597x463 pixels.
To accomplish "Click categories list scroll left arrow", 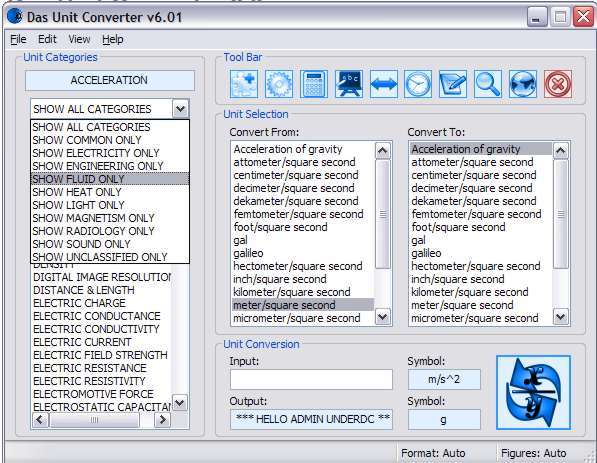I will click(x=40, y=420).
